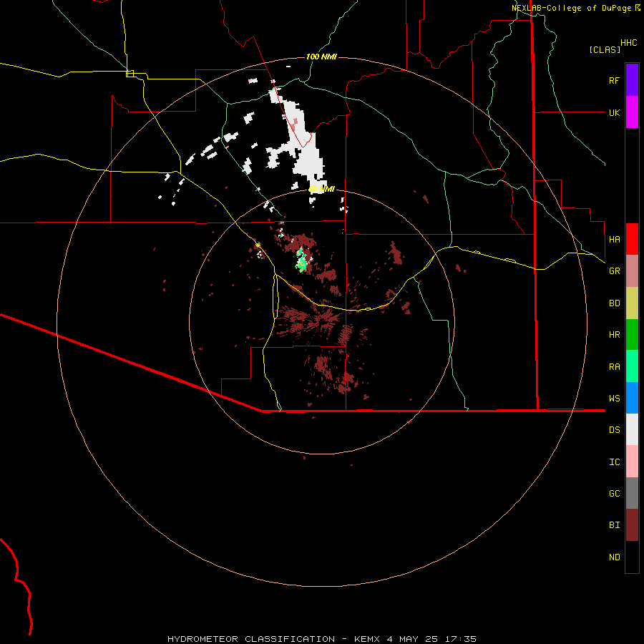Click the ND legend label

tap(614, 557)
